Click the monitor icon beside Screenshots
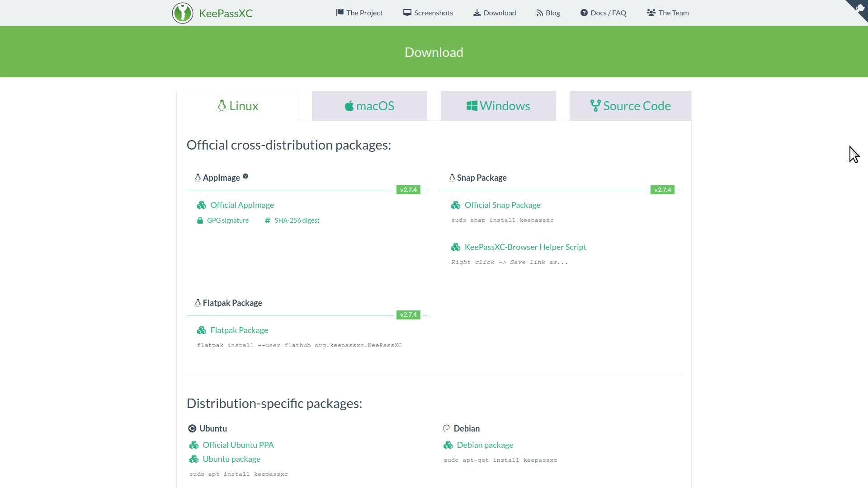This screenshot has width=868, height=488. (x=407, y=13)
